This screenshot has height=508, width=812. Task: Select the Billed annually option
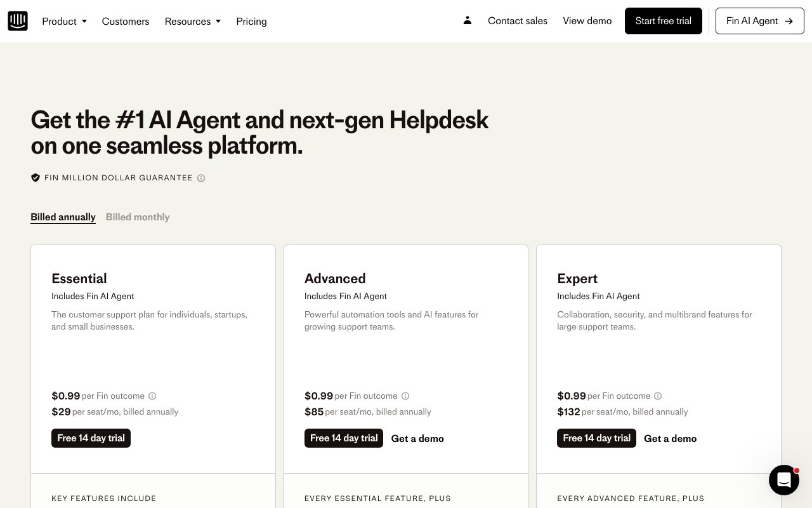pyautogui.click(x=63, y=217)
